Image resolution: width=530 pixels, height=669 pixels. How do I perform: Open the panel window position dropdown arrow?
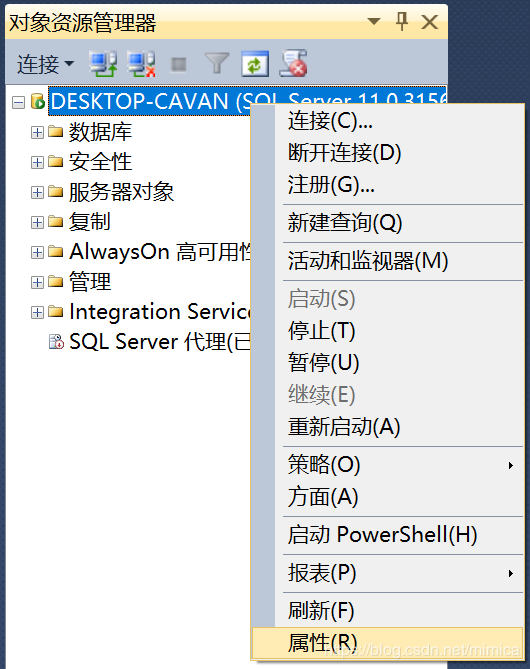[x=374, y=21]
